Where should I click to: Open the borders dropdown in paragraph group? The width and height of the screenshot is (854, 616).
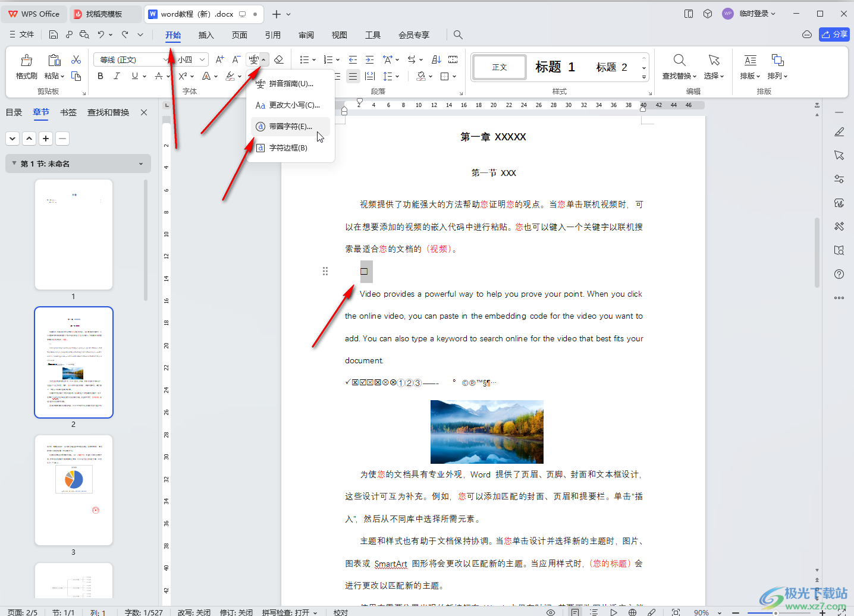[x=454, y=76]
